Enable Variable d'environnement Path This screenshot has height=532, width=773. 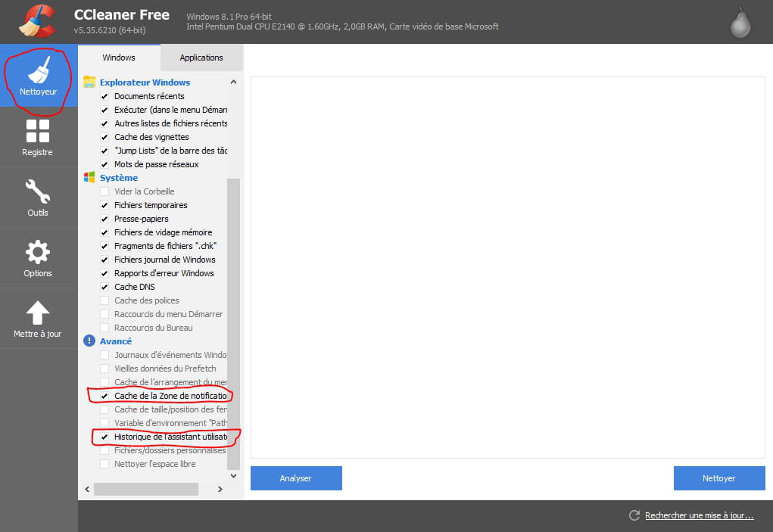coord(104,423)
